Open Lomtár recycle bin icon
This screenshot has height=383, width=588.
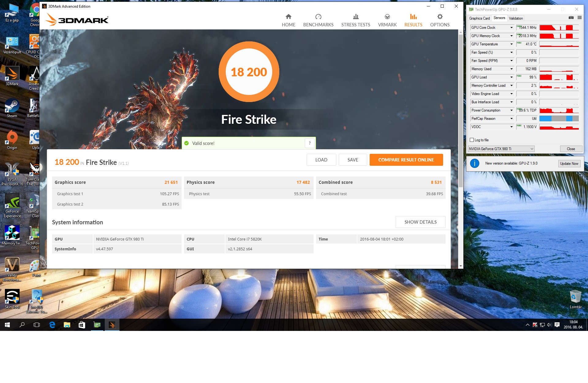click(575, 299)
